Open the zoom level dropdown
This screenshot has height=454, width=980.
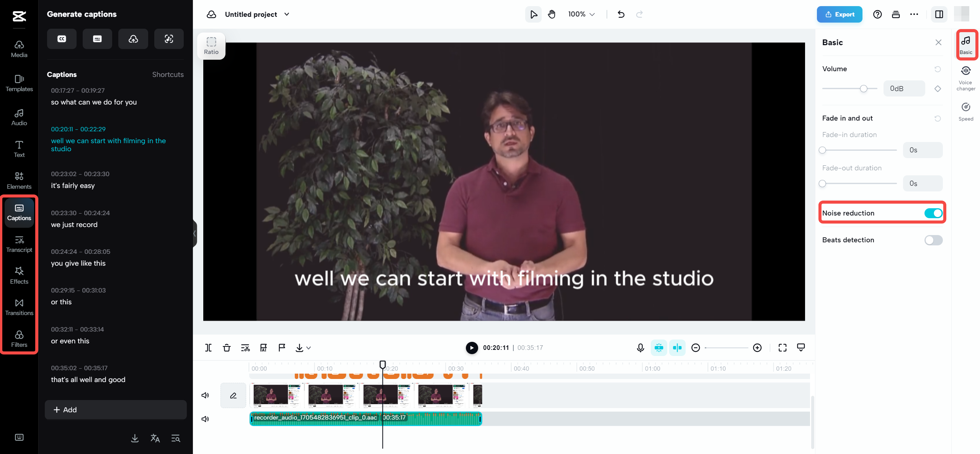tap(580, 14)
